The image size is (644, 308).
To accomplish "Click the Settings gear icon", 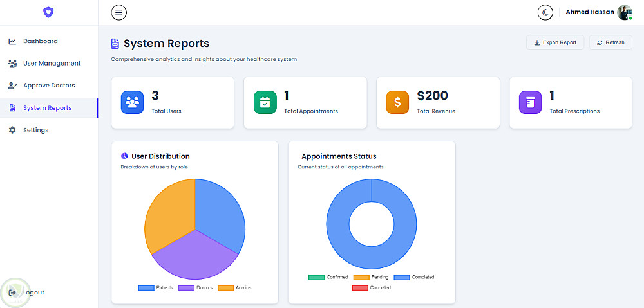I will point(12,130).
